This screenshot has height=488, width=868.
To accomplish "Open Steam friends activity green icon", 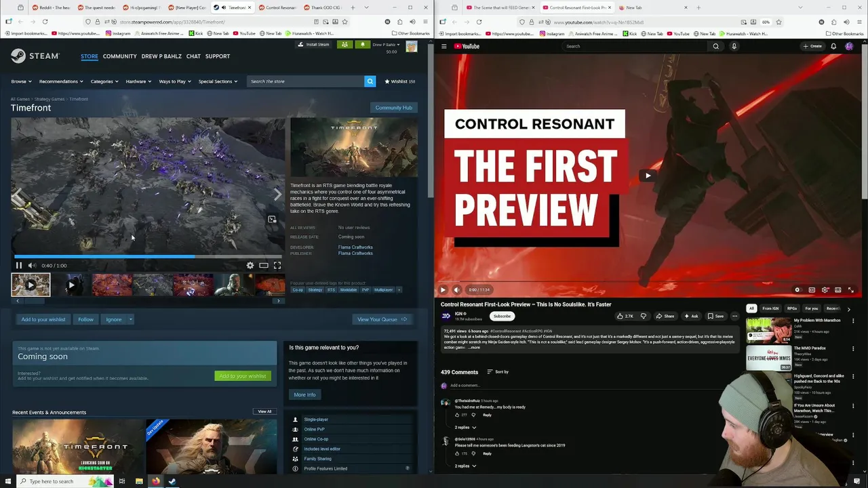I will tap(344, 45).
